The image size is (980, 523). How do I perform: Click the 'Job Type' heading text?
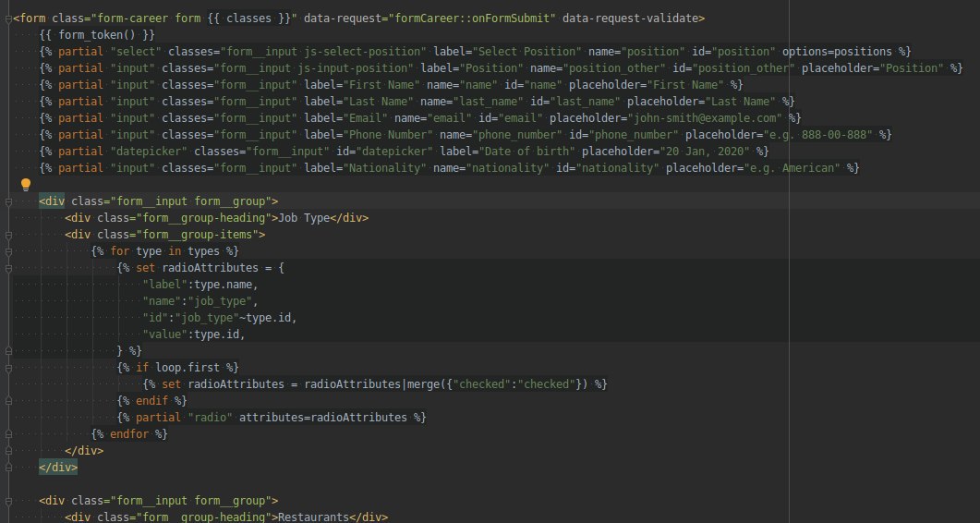point(303,218)
